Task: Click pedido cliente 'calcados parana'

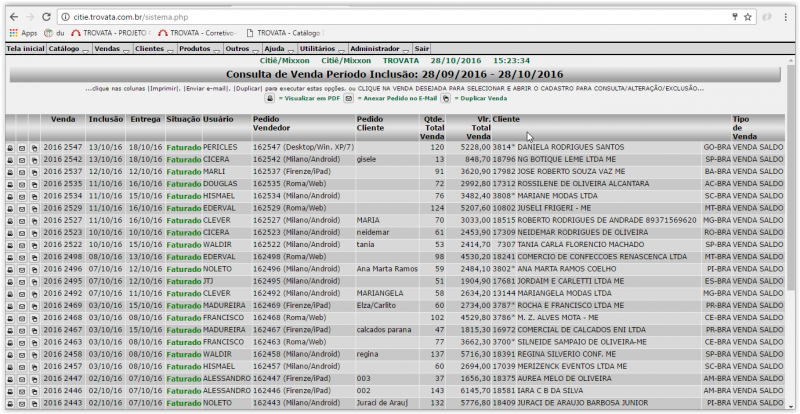Action: (x=384, y=330)
